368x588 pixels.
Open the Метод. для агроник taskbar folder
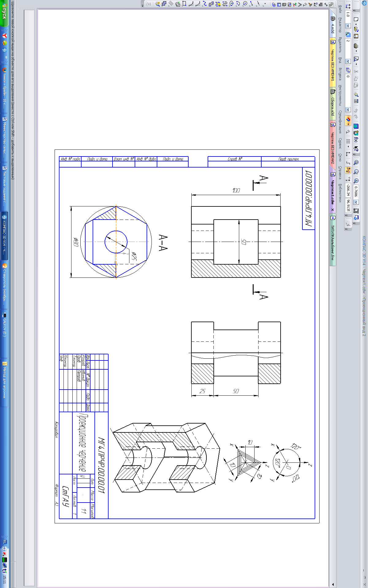coord(4,383)
